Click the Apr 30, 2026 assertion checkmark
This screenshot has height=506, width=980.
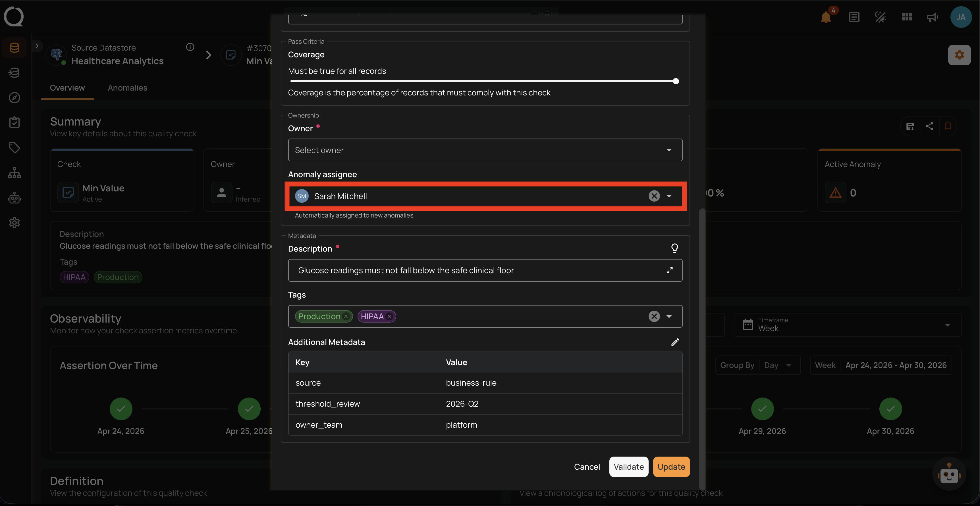pyautogui.click(x=890, y=409)
